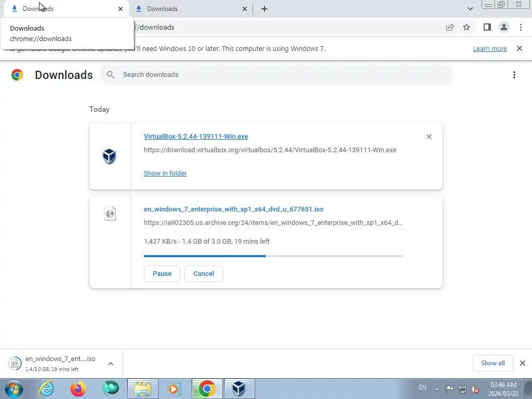Open the side panel icon
Image resolution: width=532 pixels, height=399 pixels.
[x=487, y=27]
